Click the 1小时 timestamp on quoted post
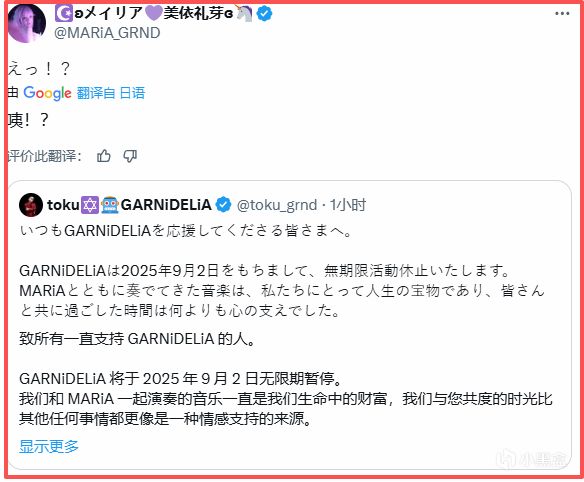 (347, 205)
